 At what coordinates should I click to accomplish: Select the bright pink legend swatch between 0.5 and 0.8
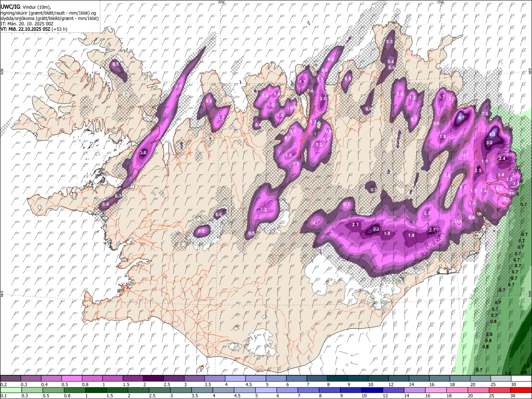click(71, 378)
